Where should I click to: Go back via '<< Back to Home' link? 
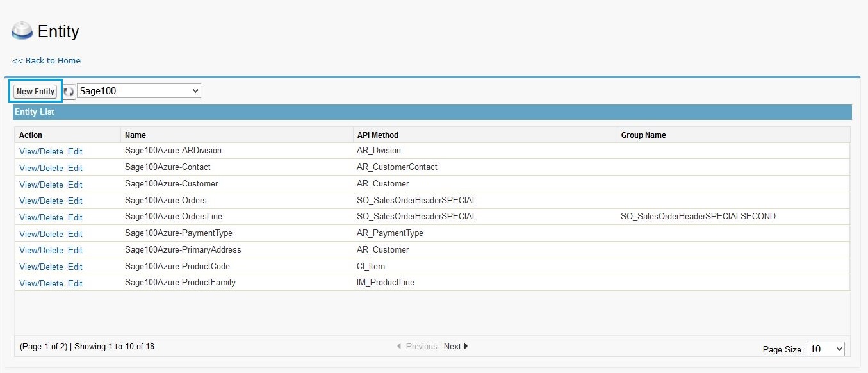pyautogui.click(x=47, y=60)
